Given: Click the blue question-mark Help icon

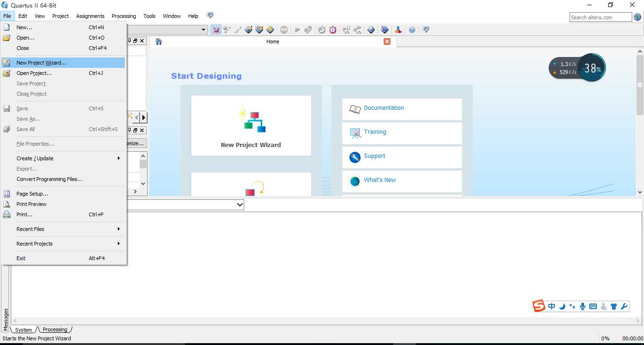Looking at the screenshot, I should [412, 30].
